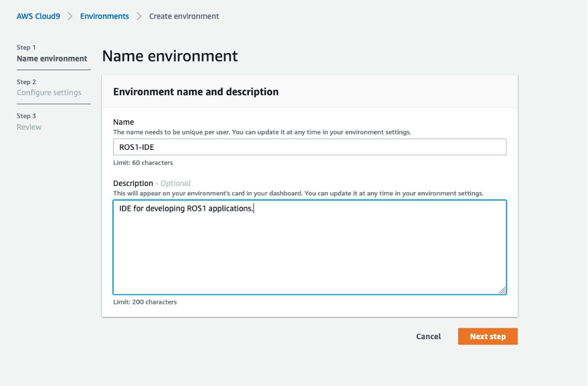
Task: Select the Create environment breadcrumb text
Action: click(x=184, y=16)
